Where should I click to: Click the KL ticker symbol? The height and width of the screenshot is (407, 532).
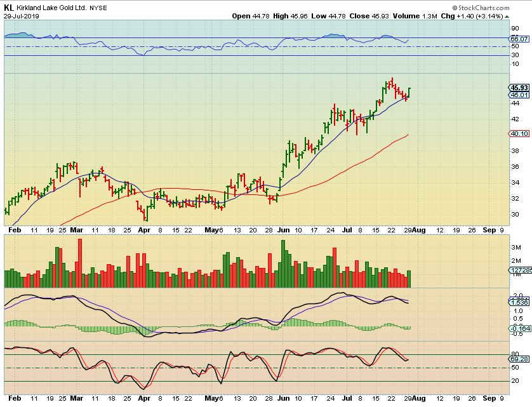pos(9,8)
